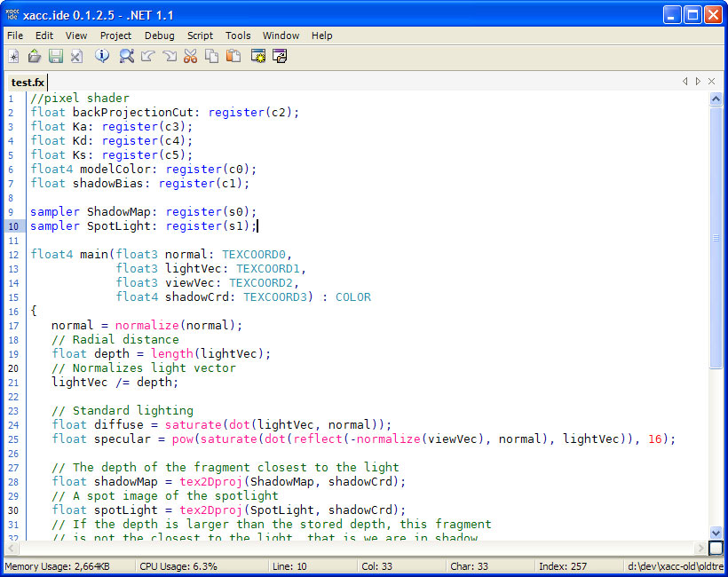Click the Paste clipboard icon

[x=233, y=57]
